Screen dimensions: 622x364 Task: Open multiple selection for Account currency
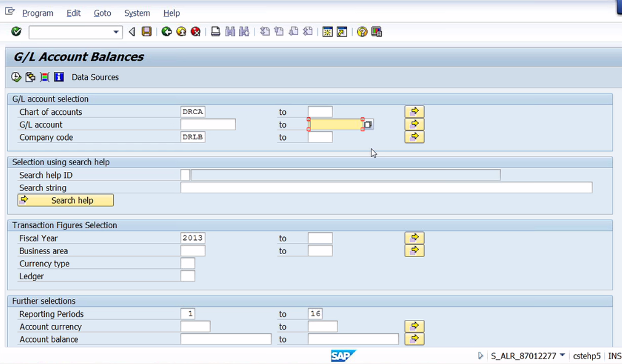coord(414,327)
